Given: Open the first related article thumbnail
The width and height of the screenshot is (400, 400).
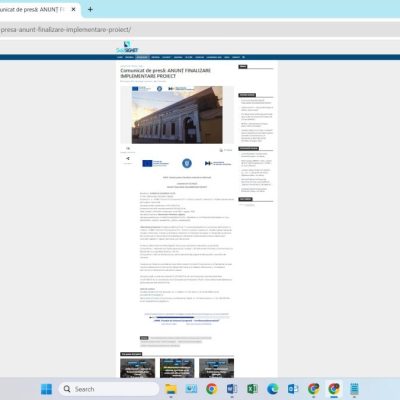Looking at the screenshot, I should [138, 368].
